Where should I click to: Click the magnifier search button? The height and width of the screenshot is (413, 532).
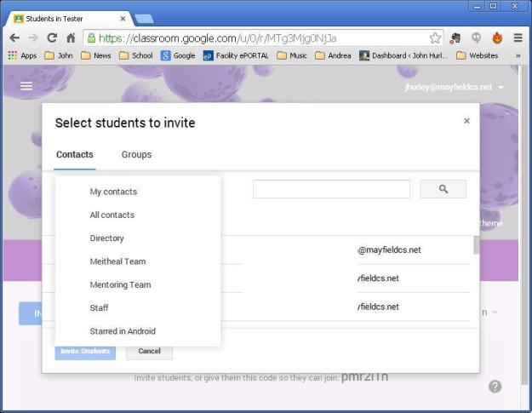pyautogui.click(x=443, y=189)
